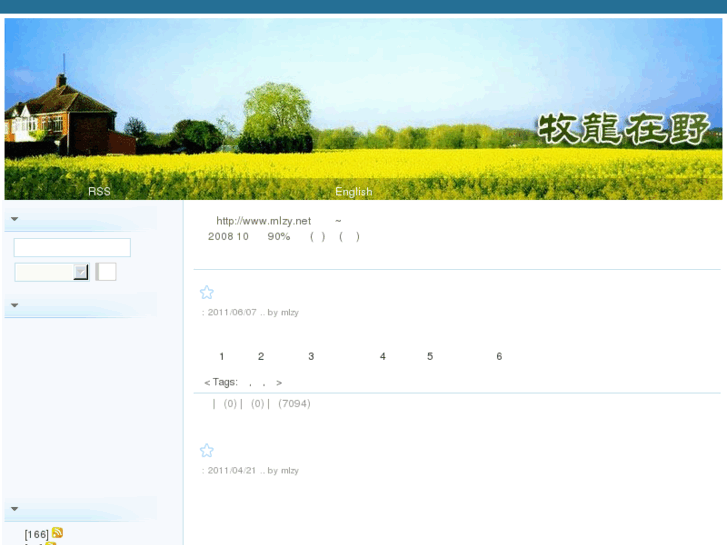Go to page 3 of the post
Viewport: 727px width, 545px height.
tap(311, 356)
